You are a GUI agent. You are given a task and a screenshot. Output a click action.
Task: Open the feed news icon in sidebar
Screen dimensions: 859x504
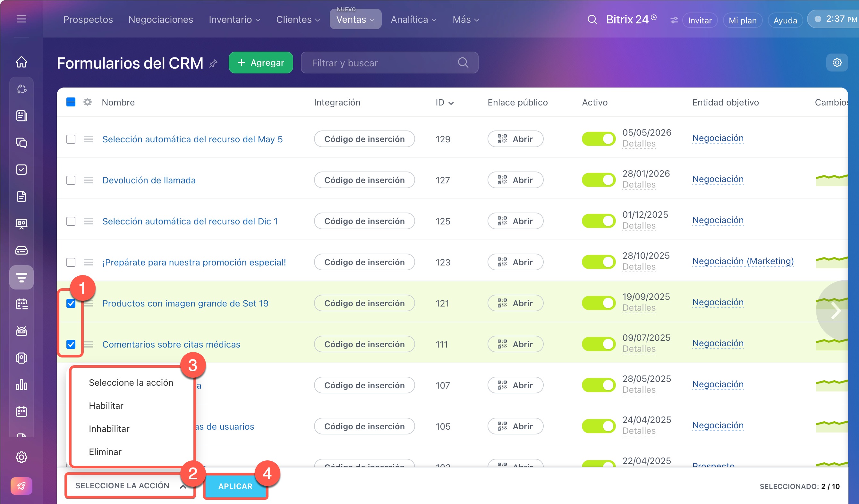21,116
